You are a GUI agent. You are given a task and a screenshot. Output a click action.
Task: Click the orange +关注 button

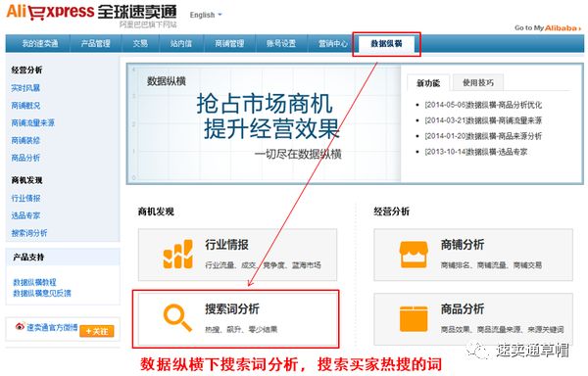pyautogui.click(x=97, y=331)
